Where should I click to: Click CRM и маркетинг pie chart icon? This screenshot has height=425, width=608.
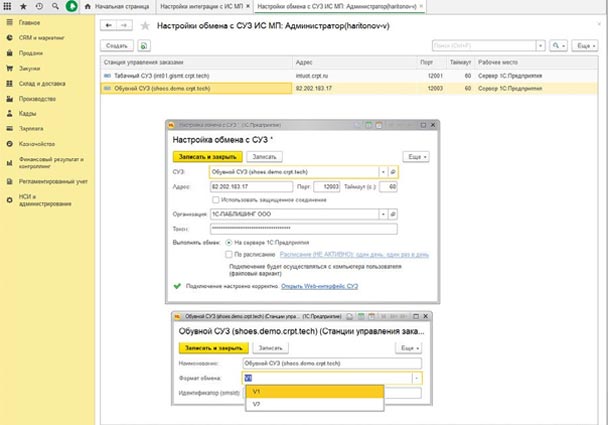coord(10,38)
